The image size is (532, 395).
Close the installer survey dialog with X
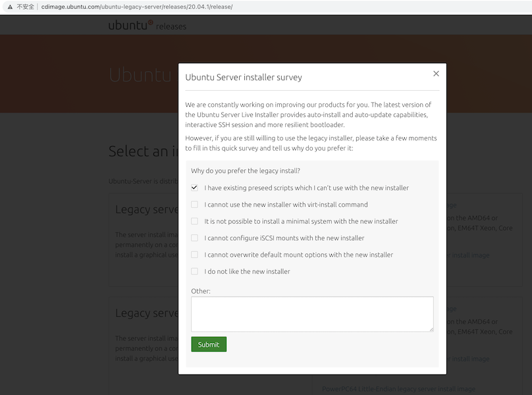point(436,74)
